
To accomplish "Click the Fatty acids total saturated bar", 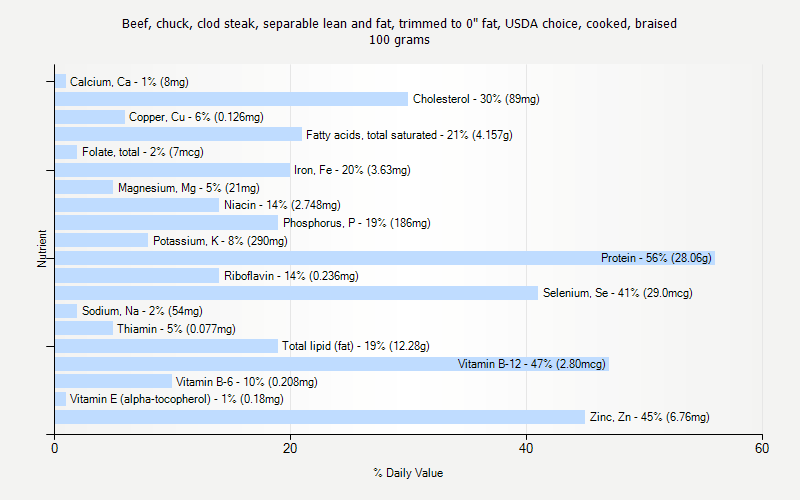I will [x=179, y=134].
